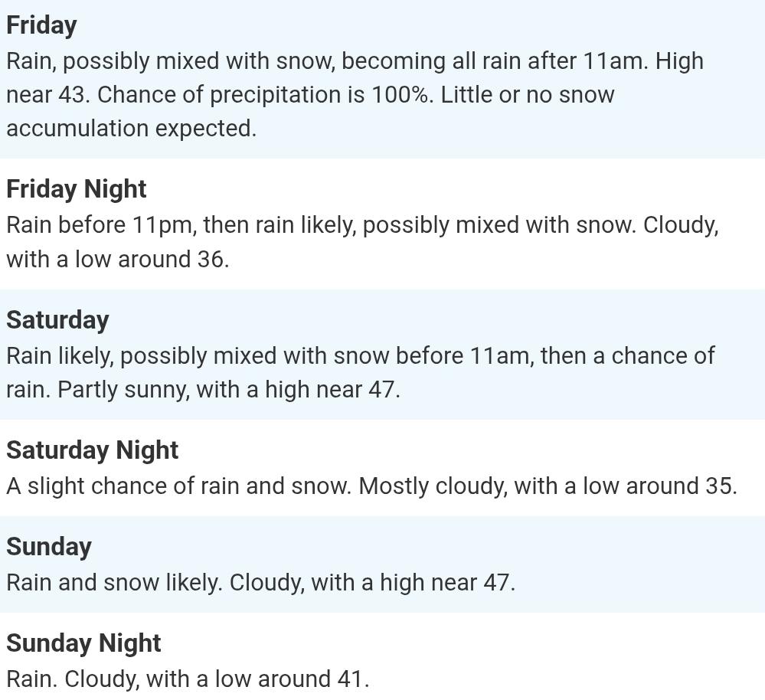Click the Friday forecast heading

(x=41, y=25)
